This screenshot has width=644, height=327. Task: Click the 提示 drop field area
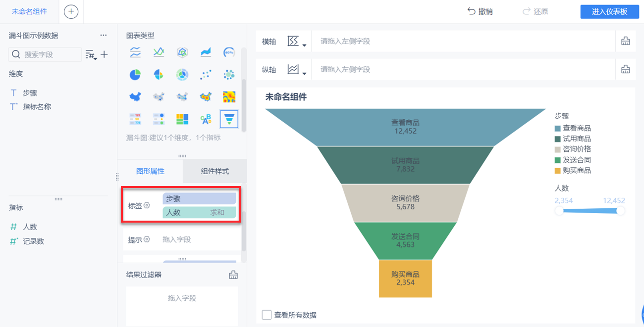[199, 239]
